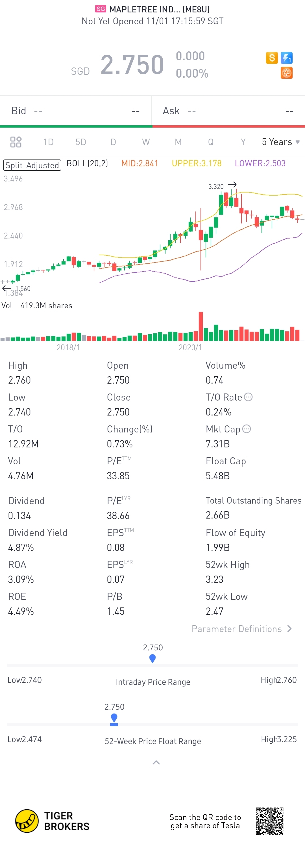Toggle the Split-Adjusted chart setting

32,165
